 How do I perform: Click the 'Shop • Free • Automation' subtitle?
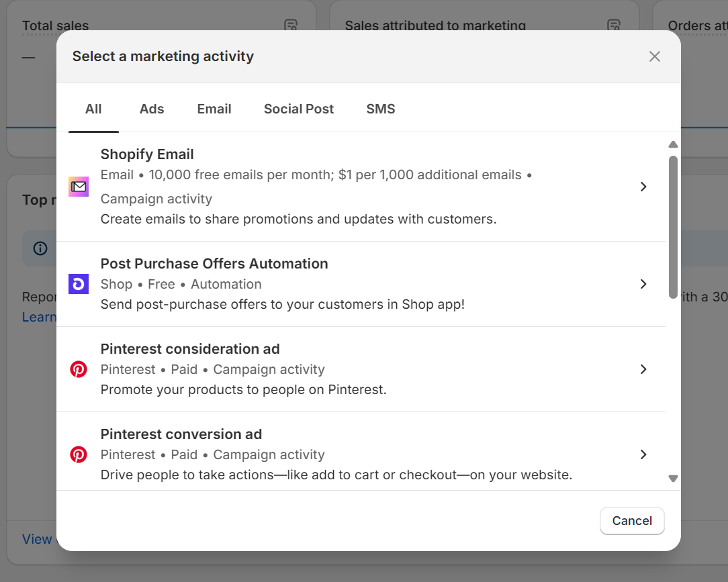(181, 284)
